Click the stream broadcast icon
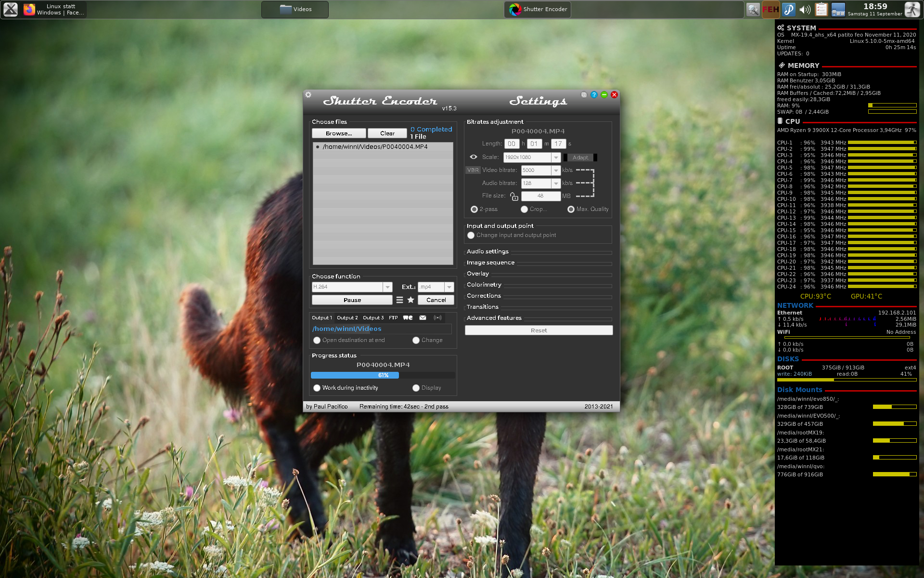Screen dimensions: 924x578 (437, 317)
